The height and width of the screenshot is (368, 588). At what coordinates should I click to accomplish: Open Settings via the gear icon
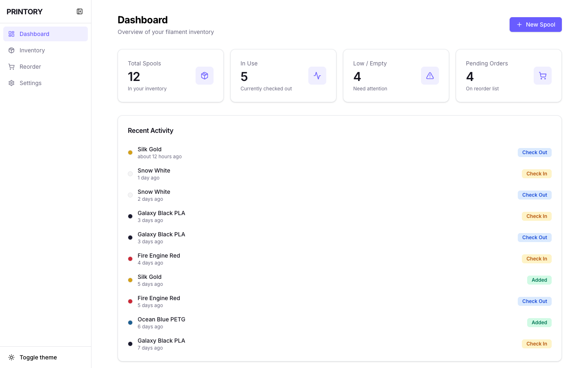click(11, 83)
